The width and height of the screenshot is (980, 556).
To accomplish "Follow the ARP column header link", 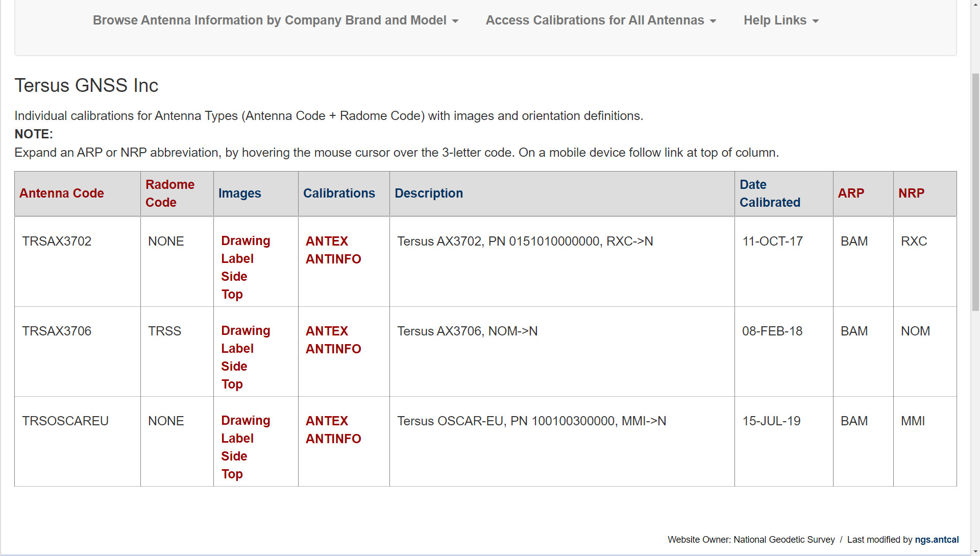I will point(851,194).
